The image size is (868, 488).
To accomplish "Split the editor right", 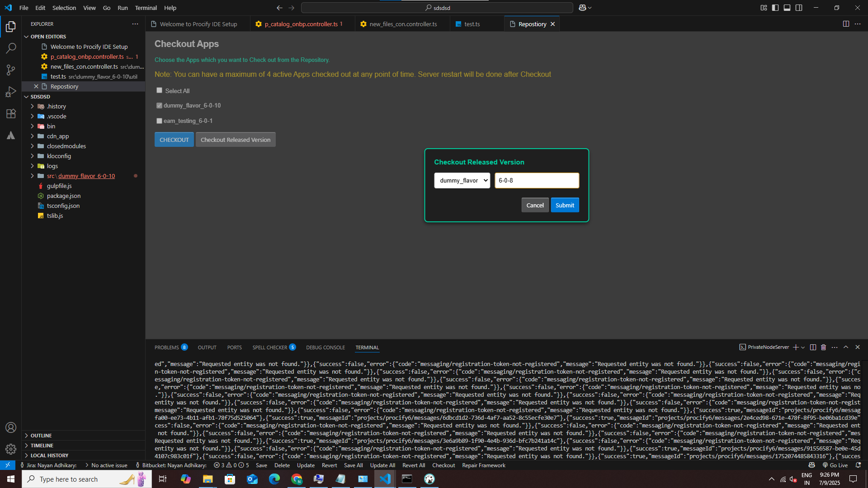I will [846, 24].
